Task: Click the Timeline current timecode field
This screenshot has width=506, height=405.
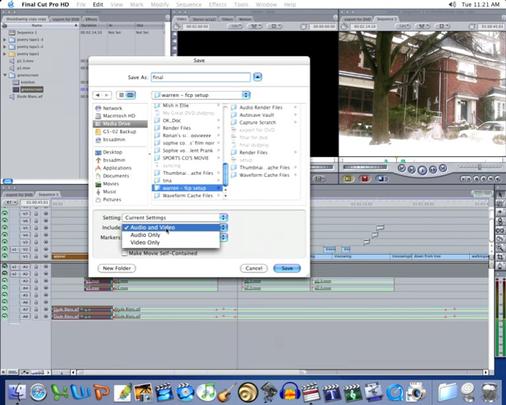Action: pos(35,202)
